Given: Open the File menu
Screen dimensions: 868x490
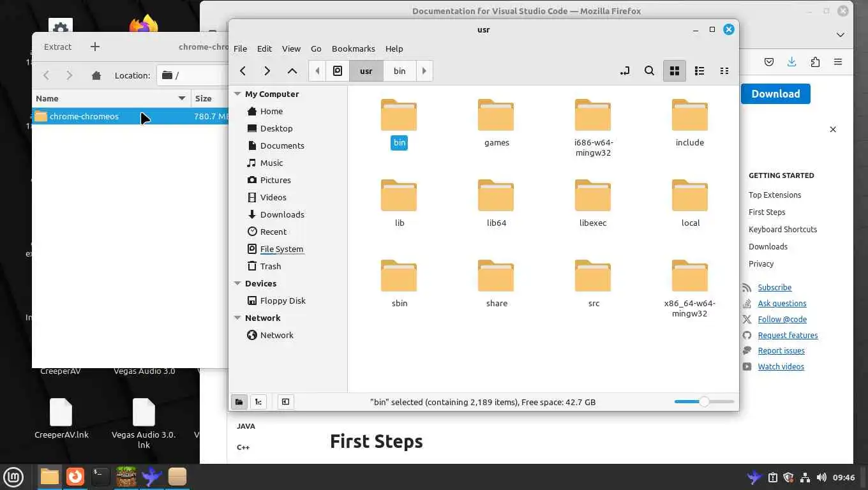Looking at the screenshot, I should [x=240, y=48].
